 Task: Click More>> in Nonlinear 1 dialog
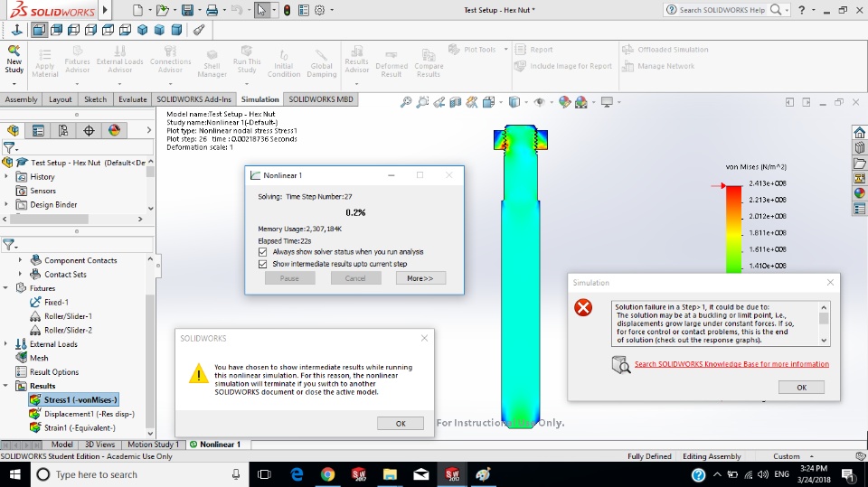(420, 278)
